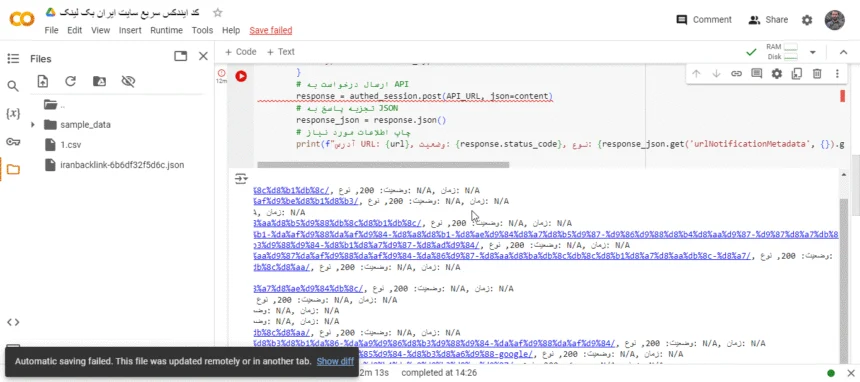Click 'completed at 14:26' status text
The width and height of the screenshot is (860, 382).
439,373
